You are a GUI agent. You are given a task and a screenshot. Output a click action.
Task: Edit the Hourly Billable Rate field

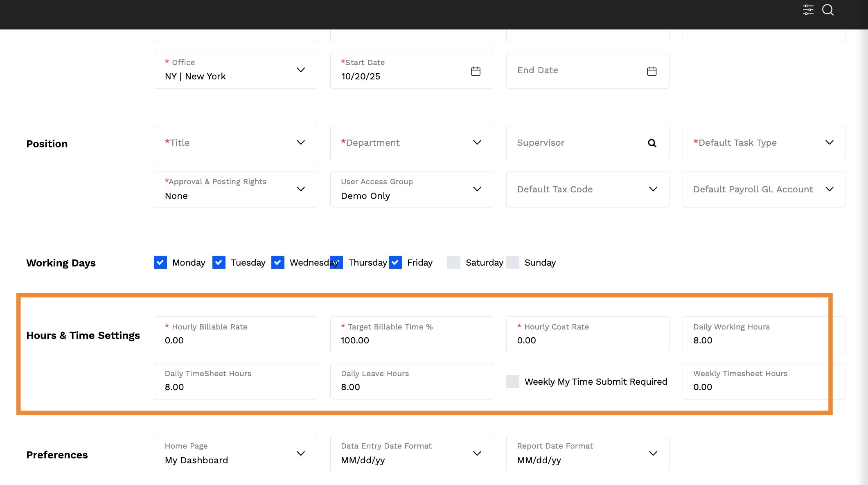pyautogui.click(x=235, y=335)
